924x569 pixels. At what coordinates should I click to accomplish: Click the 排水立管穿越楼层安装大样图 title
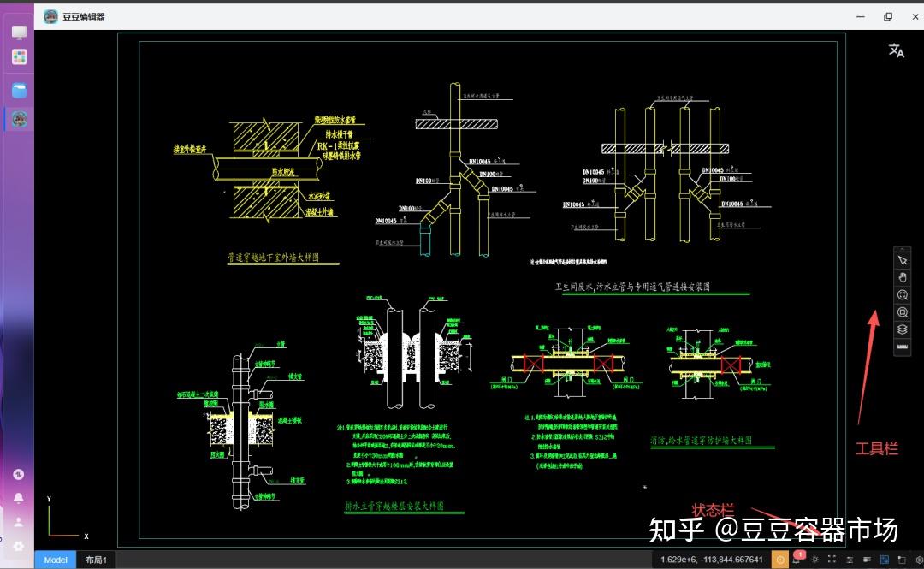point(394,506)
